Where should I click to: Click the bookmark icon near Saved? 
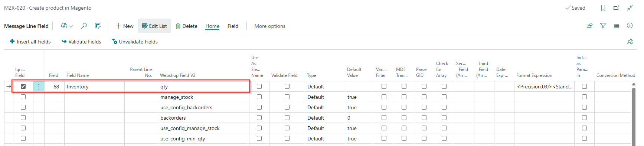[603, 8]
